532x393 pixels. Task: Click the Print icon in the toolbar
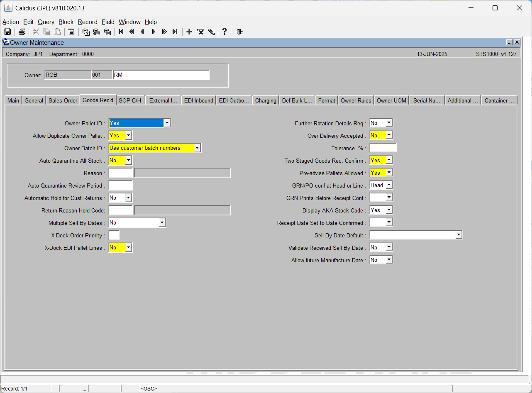[x=22, y=32]
